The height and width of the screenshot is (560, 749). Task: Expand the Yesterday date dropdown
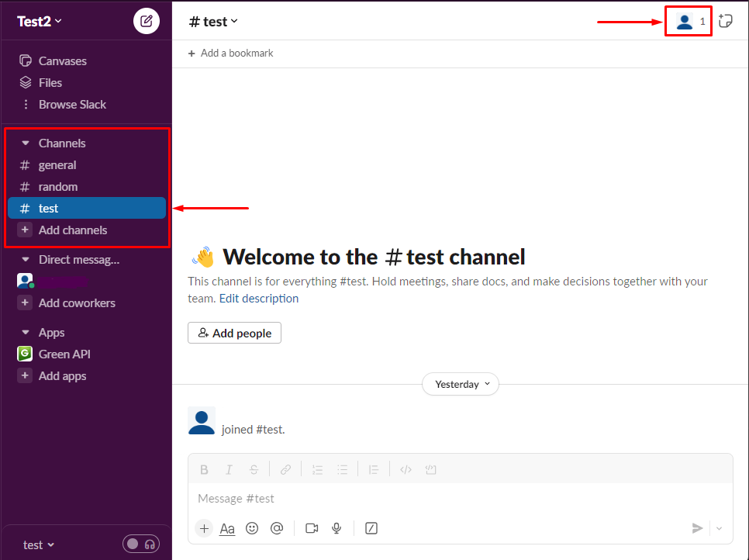[461, 384]
